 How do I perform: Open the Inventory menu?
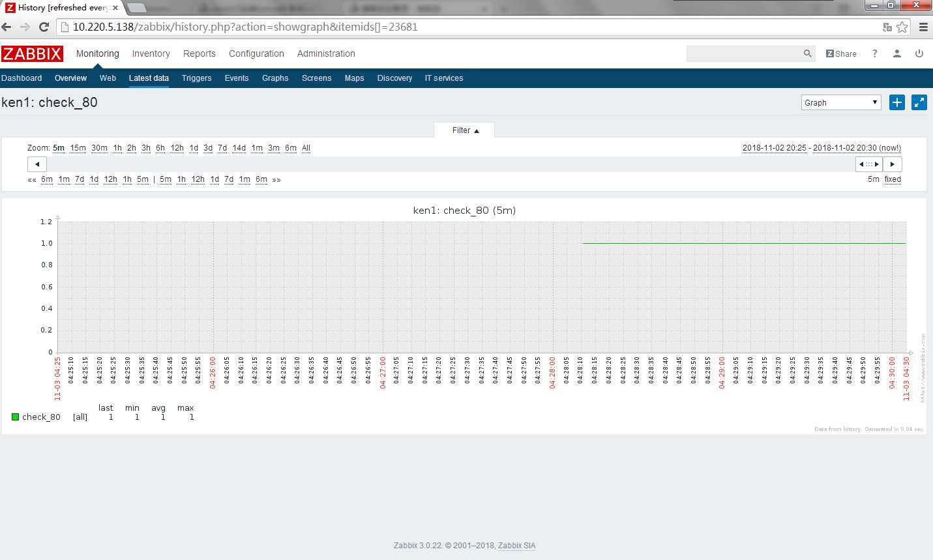(x=151, y=53)
